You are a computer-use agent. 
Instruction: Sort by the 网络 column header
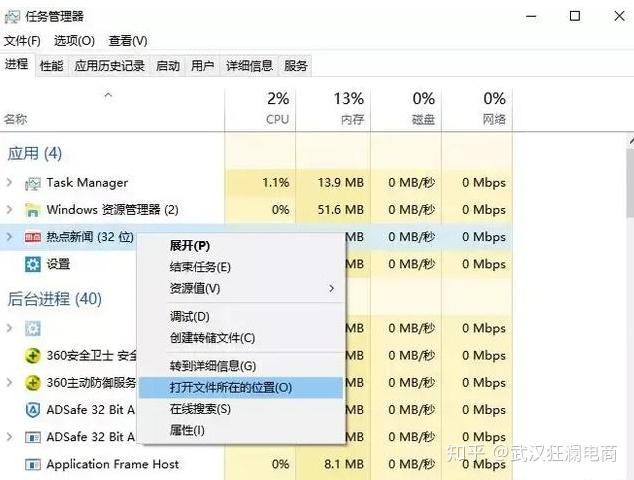(477, 109)
